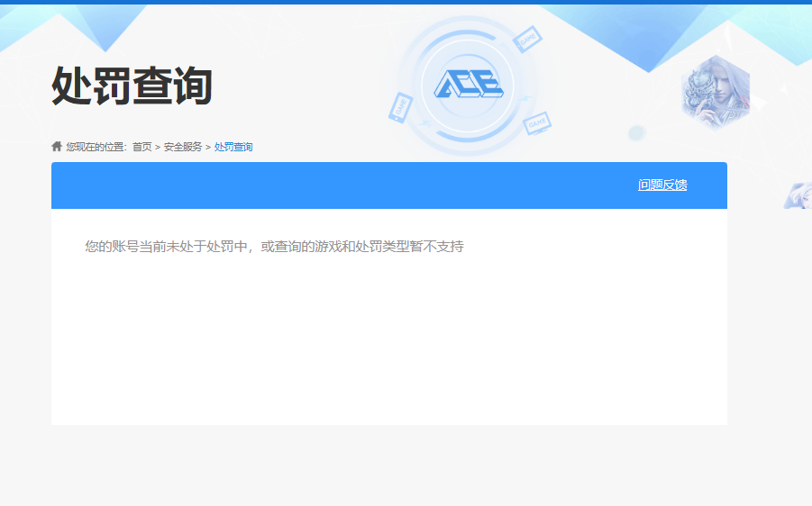Click the small teal dot in the banner

coord(637,133)
